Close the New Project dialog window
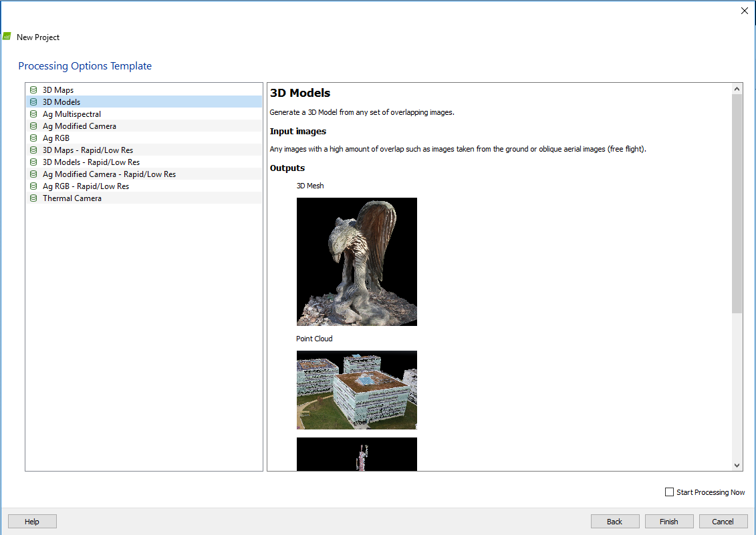The height and width of the screenshot is (535, 756). pos(745,11)
